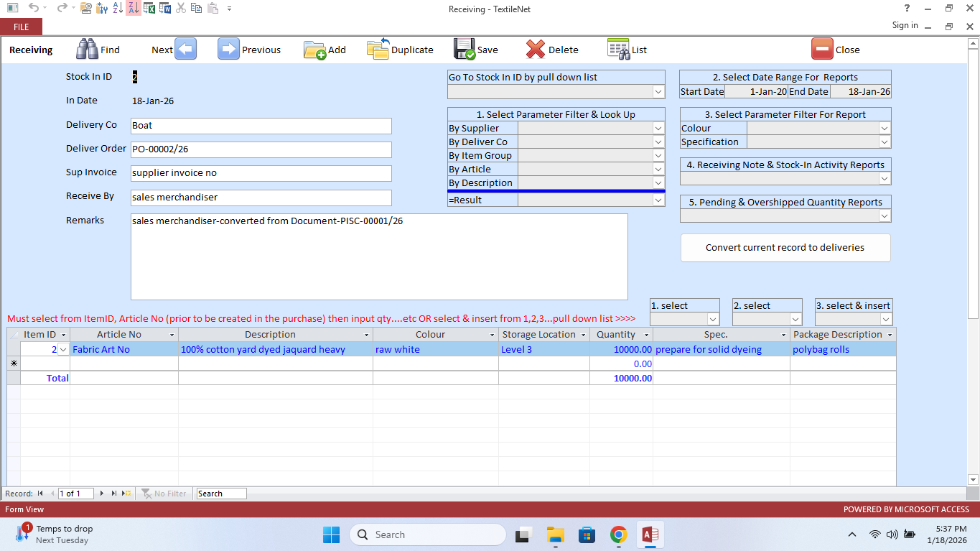This screenshot has height=551, width=980.
Task: Click the Find binoculars icon
Action: click(x=87, y=50)
